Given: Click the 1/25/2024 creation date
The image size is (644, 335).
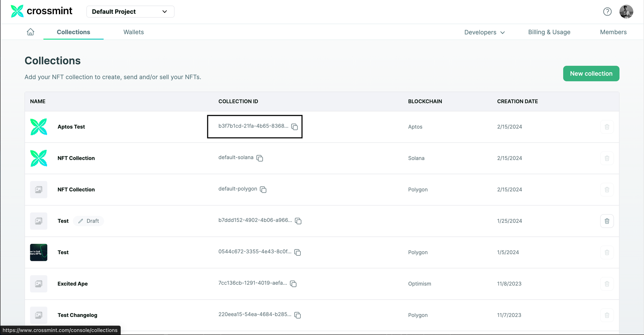Looking at the screenshot, I should tap(509, 221).
